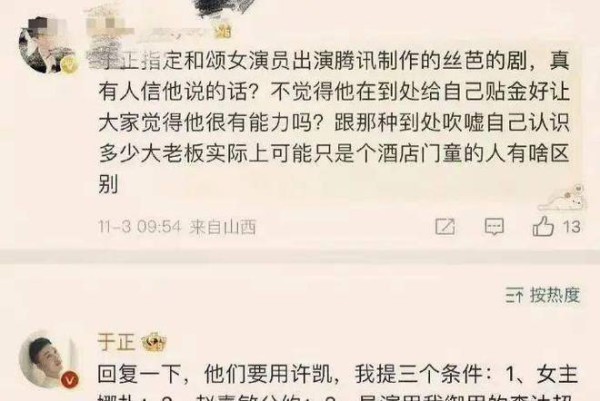
Task: Open the 于正 username link
Action: pyautogui.click(x=116, y=342)
